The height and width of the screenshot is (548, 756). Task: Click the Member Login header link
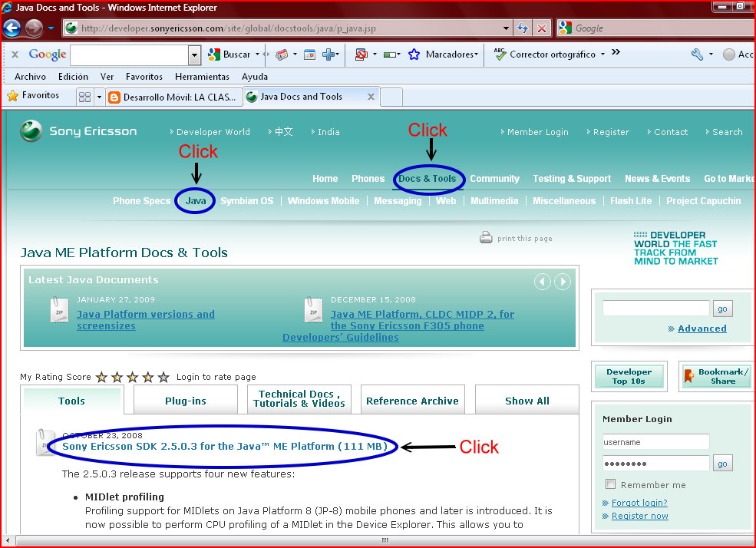click(x=537, y=132)
